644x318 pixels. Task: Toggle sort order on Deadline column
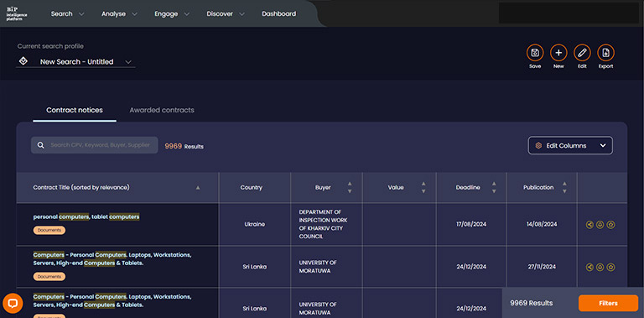click(x=494, y=187)
